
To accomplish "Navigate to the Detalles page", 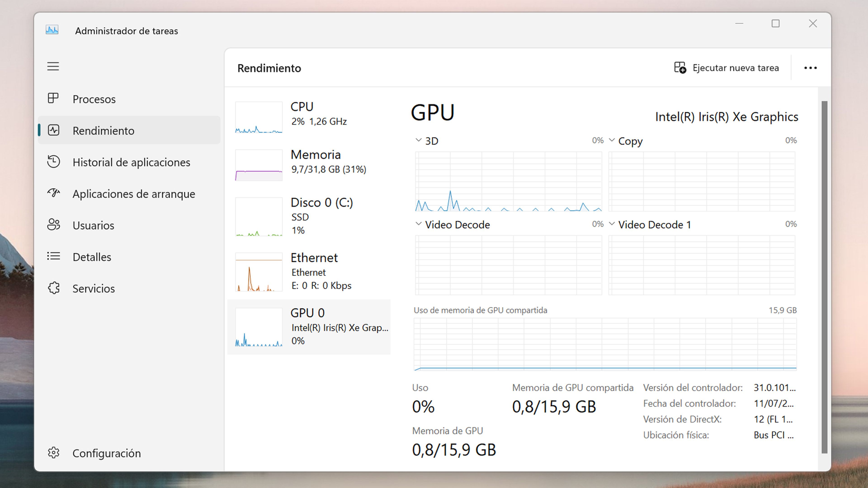I will [x=129, y=257].
